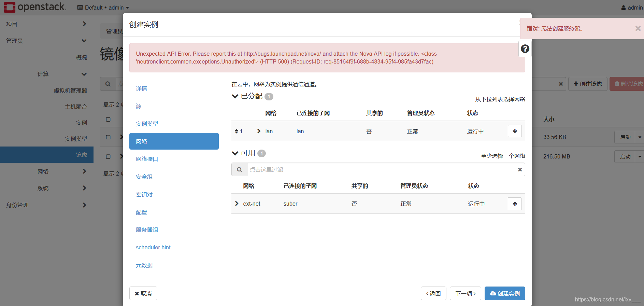Switch to the 服务器组 step
This screenshot has height=306, width=644.
click(x=147, y=230)
